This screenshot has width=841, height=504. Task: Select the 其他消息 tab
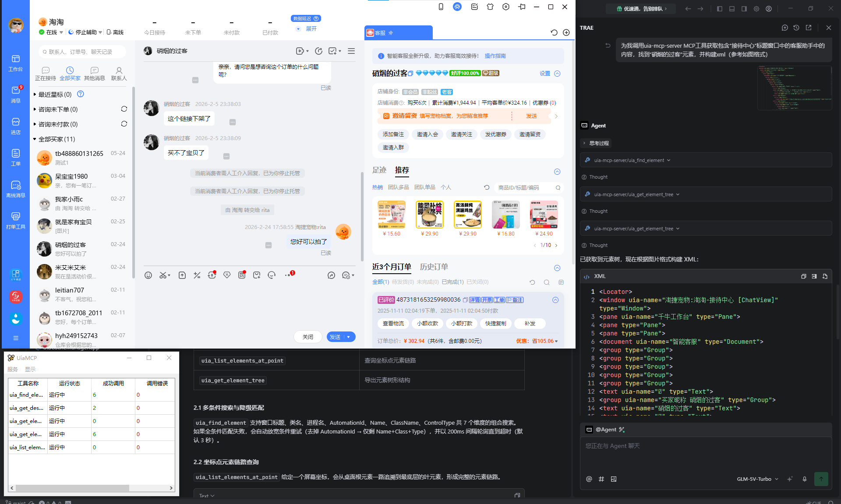pyautogui.click(x=95, y=74)
